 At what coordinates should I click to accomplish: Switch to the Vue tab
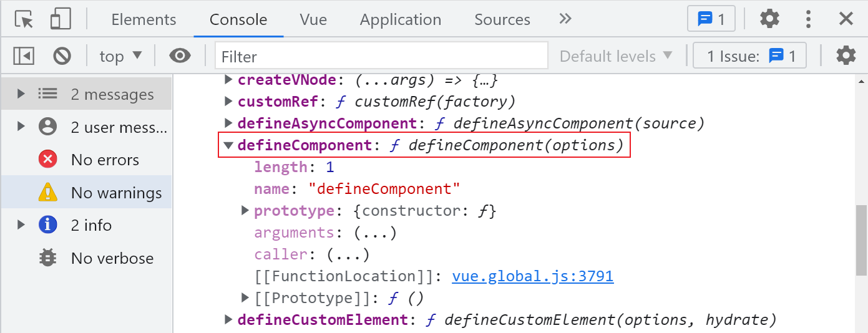tap(313, 19)
